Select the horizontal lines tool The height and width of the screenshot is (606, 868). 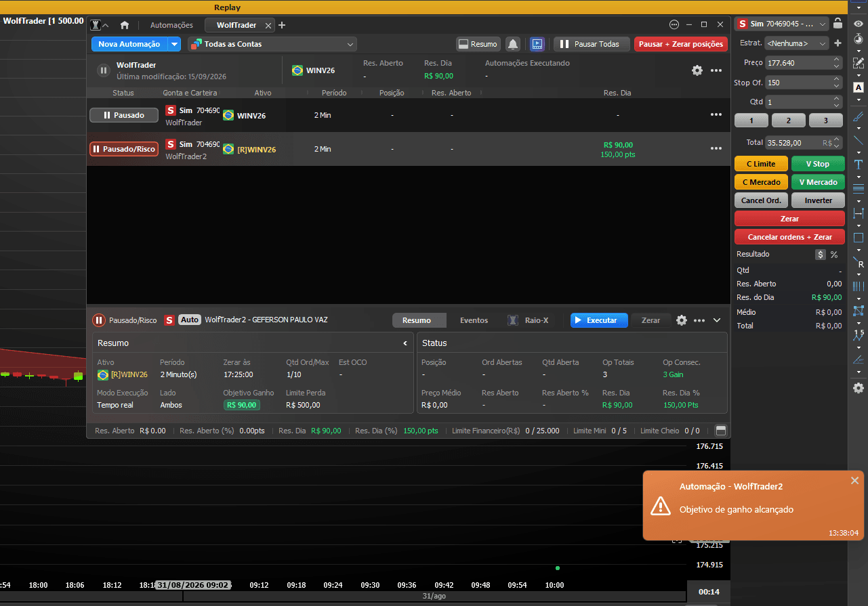859,188
